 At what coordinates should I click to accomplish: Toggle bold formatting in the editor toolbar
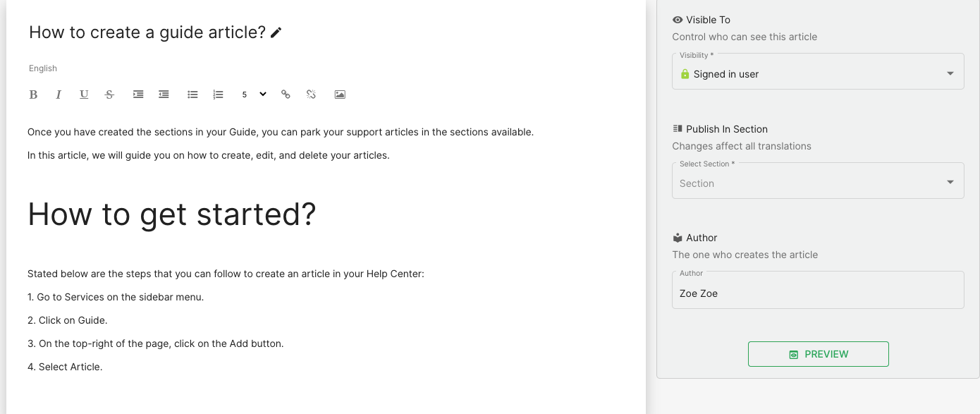coord(33,95)
